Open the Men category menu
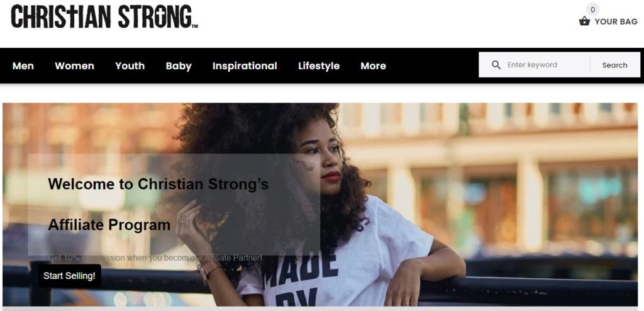 (x=23, y=66)
